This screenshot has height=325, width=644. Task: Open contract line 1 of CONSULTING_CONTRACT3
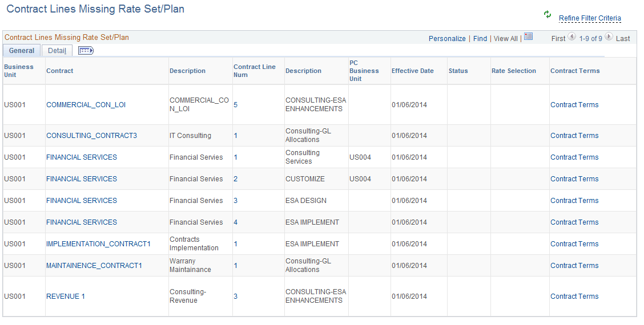236,136
